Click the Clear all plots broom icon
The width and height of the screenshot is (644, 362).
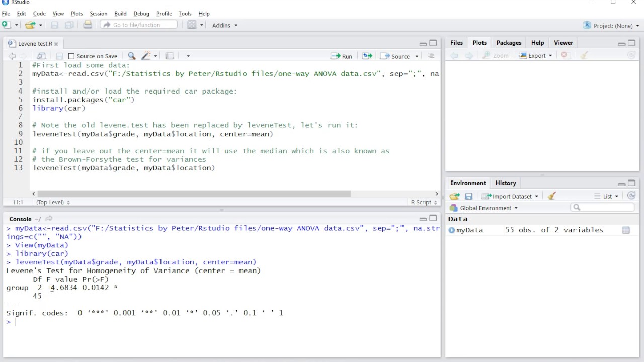pyautogui.click(x=584, y=55)
